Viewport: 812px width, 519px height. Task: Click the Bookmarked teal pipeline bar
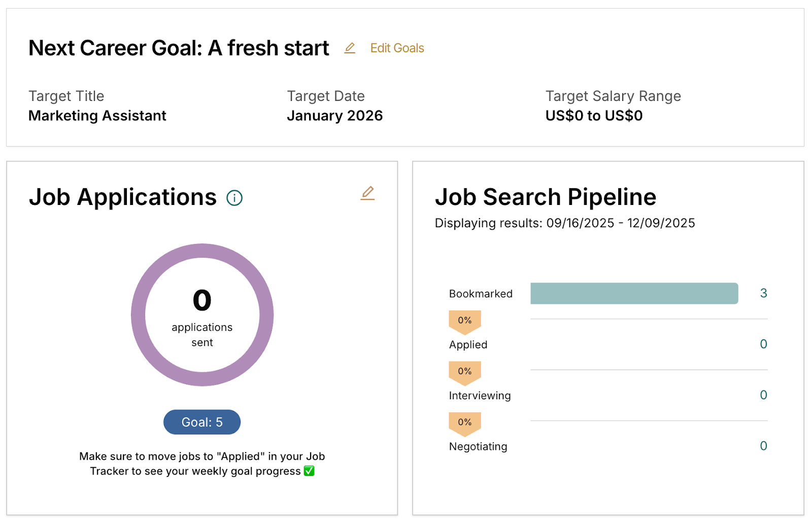coord(634,293)
